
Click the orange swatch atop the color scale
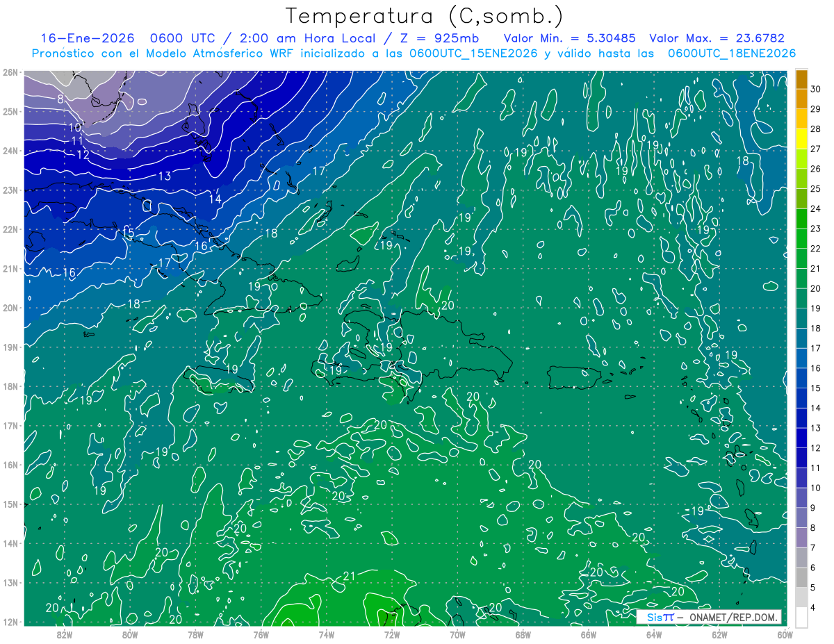[801, 79]
